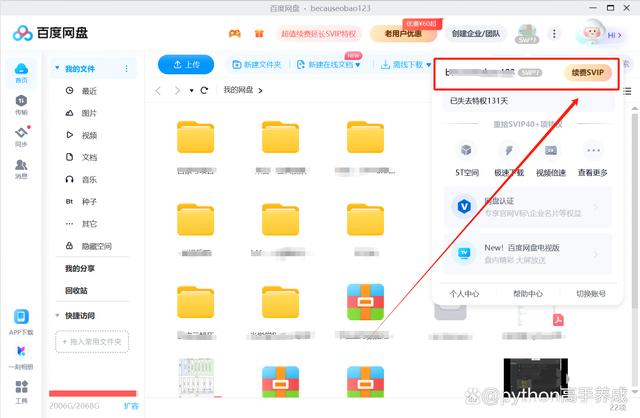Open 我的分享 in the sidebar
Viewport: 640px width, 418px height.
(80, 268)
